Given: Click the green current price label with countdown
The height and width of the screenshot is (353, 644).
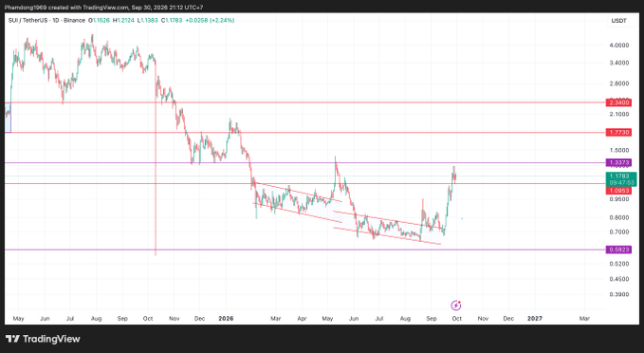Looking at the screenshot, I should (621, 179).
